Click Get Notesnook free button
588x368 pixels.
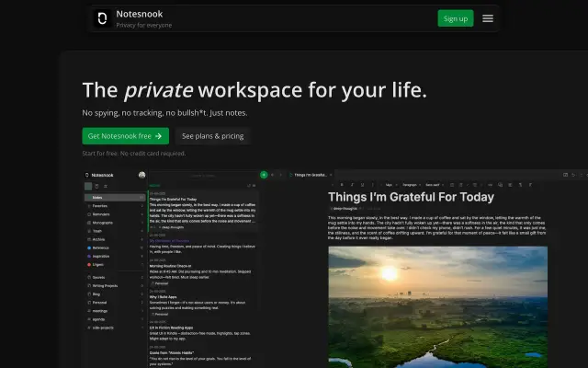click(125, 136)
